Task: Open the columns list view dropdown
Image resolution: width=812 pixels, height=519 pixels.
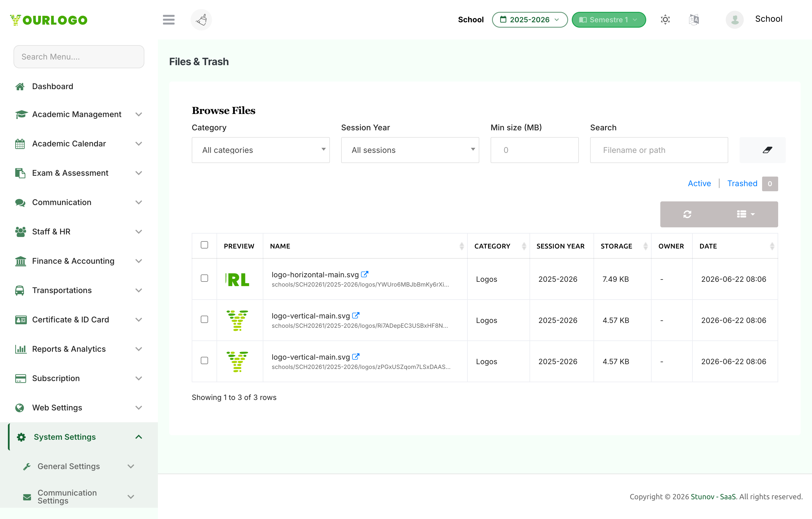Action: (x=745, y=214)
